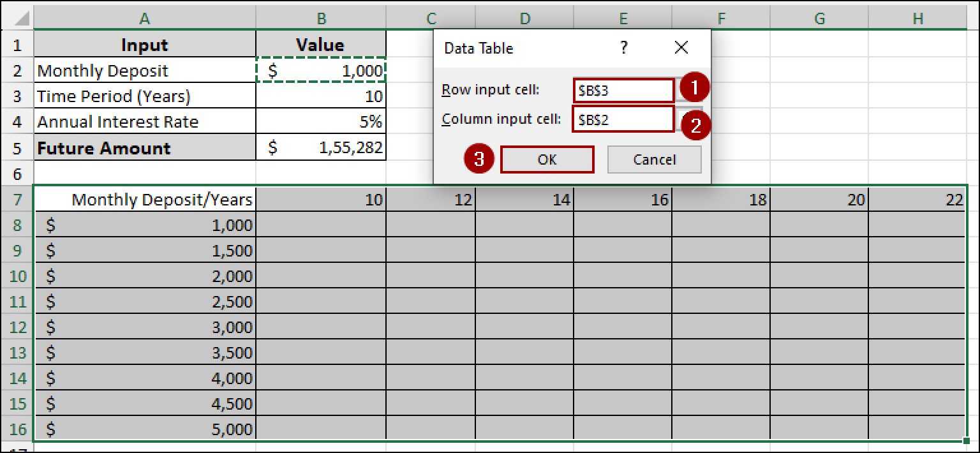Click the OK button

(547, 159)
